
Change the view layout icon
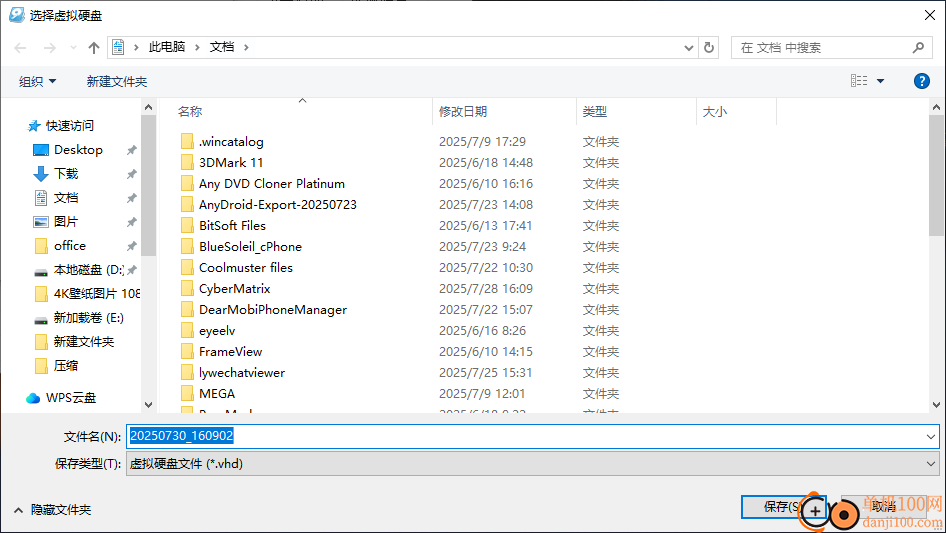(x=859, y=80)
